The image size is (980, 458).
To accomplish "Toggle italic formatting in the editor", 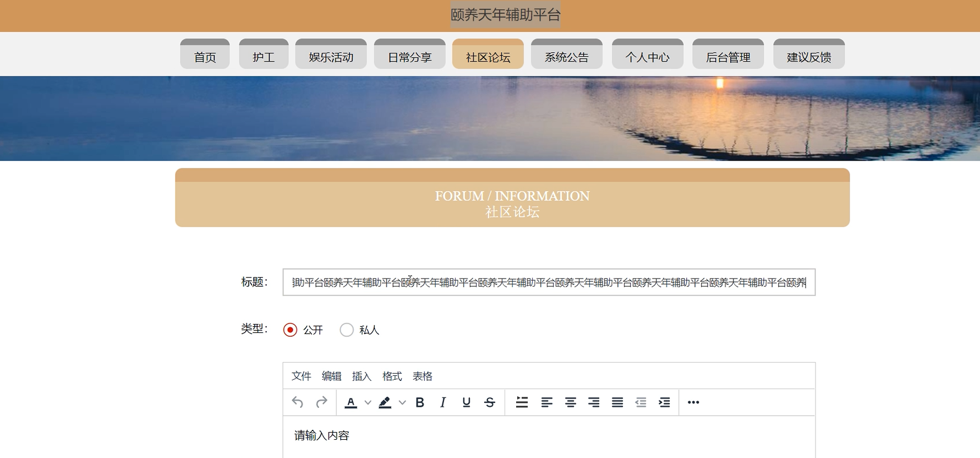I will pos(443,402).
